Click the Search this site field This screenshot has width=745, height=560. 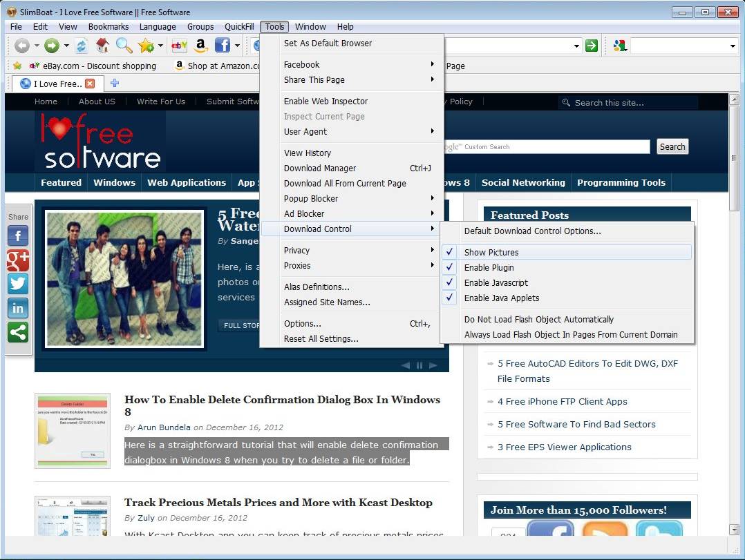coord(628,102)
